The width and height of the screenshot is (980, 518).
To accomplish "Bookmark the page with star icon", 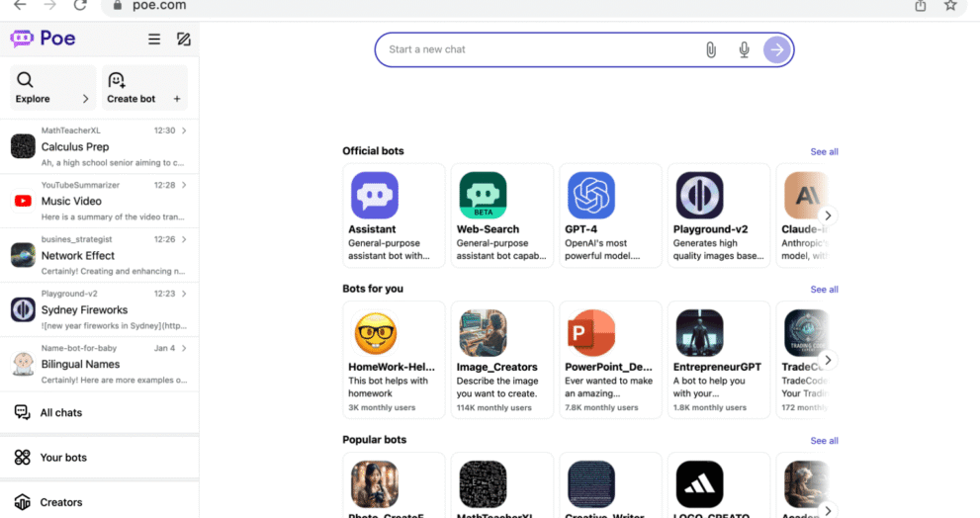I will [950, 5].
